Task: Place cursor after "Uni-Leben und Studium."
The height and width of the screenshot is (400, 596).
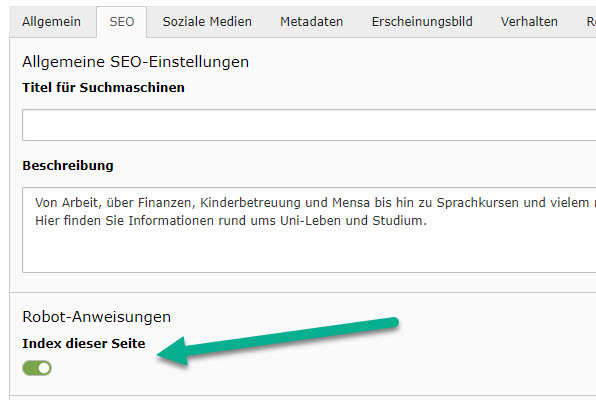Action: [x=428, y=221]
